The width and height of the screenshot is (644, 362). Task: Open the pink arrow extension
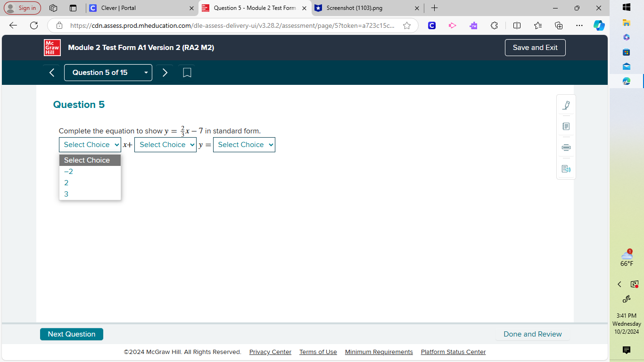453,25
